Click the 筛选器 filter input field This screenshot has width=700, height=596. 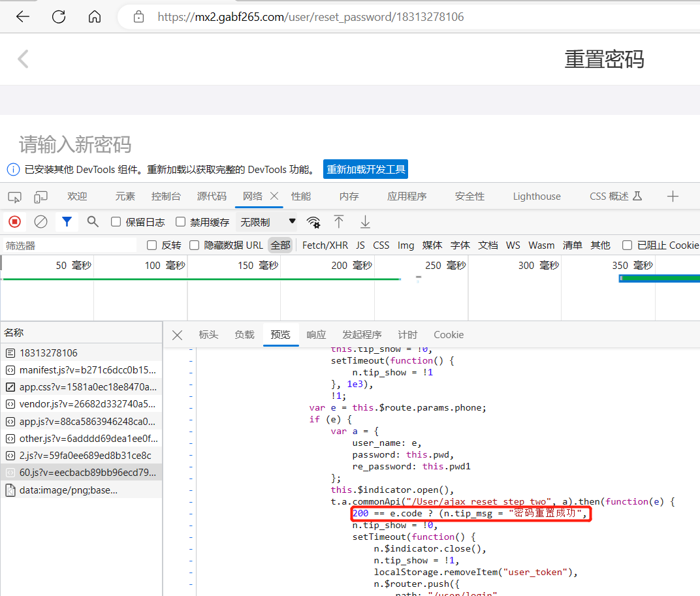(x=70, y=245)
